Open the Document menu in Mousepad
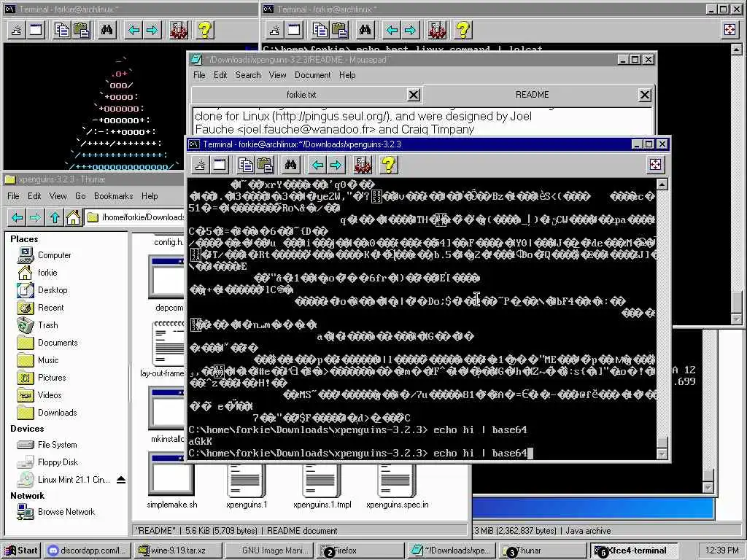This screenshot has height=560, width=747. (312, 75)
